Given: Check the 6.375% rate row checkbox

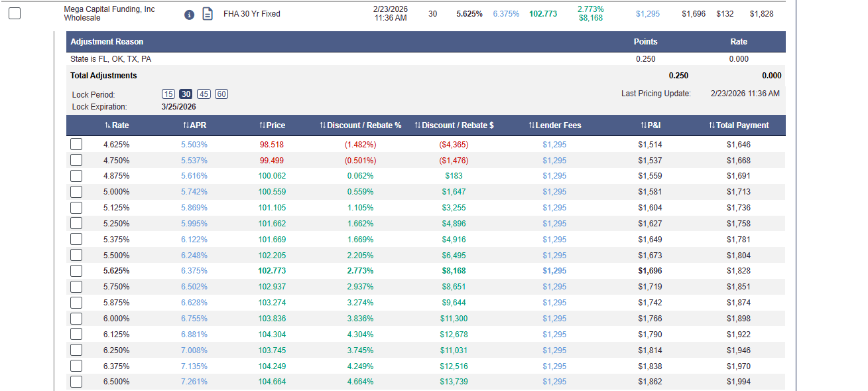Looking at the screenshot, I should pyautogui.click(x=76, y=366).
